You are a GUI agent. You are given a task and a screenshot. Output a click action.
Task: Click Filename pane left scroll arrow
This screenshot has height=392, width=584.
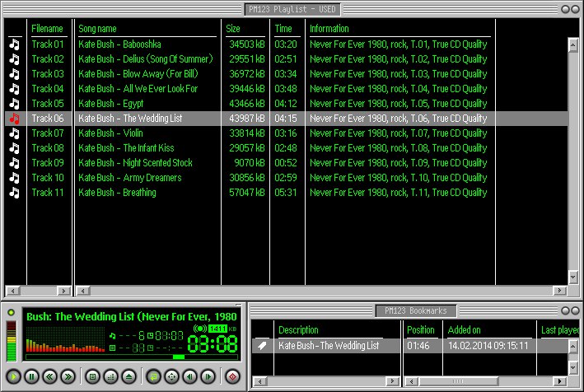click(13, 291)
